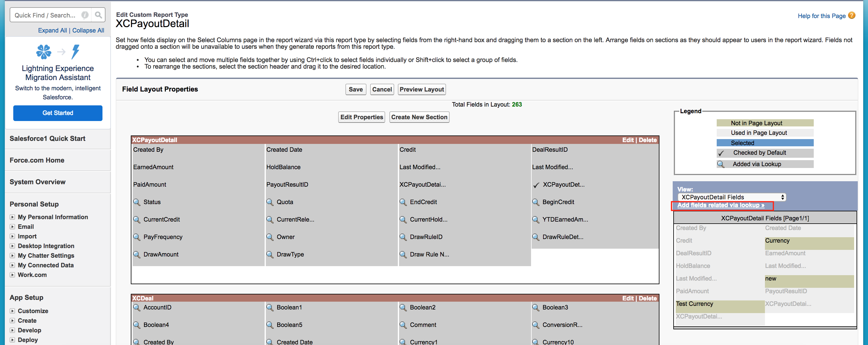
Task: Open Force.com Home in sidebar
Action: tap(37, 160)
